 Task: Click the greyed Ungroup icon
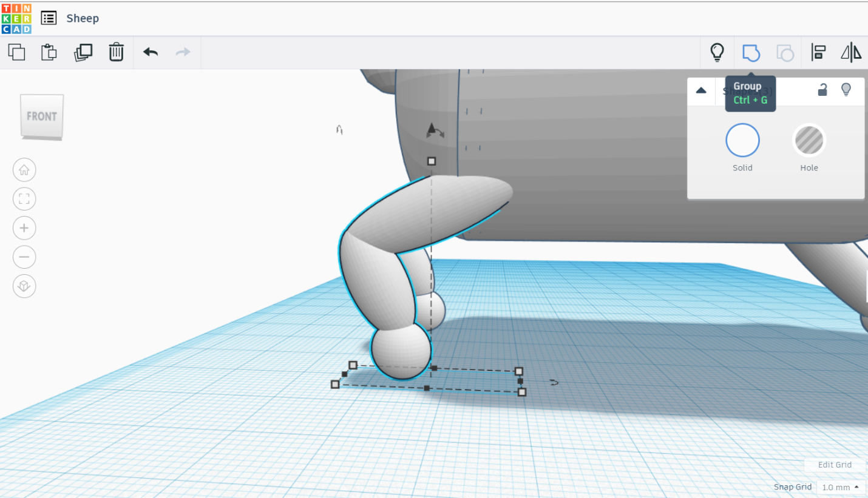point(785,52)
